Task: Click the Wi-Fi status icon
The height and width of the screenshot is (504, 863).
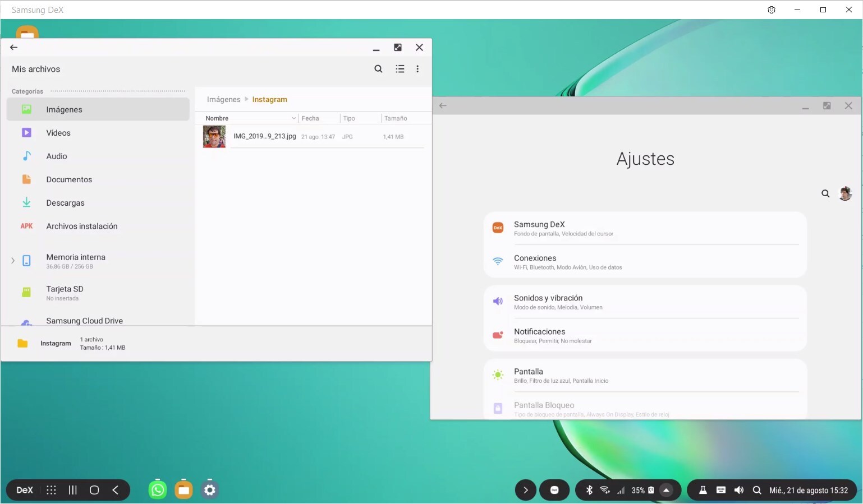Action: 604,490
